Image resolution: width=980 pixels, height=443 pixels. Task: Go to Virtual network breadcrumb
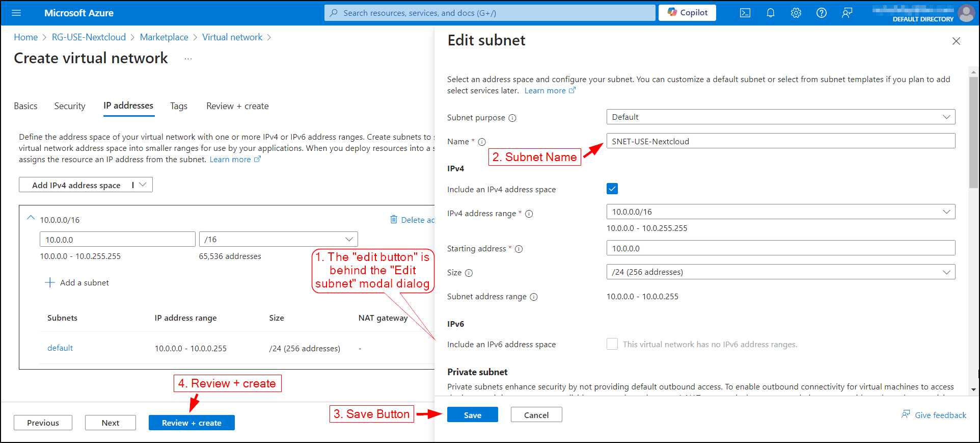point(232,37)
